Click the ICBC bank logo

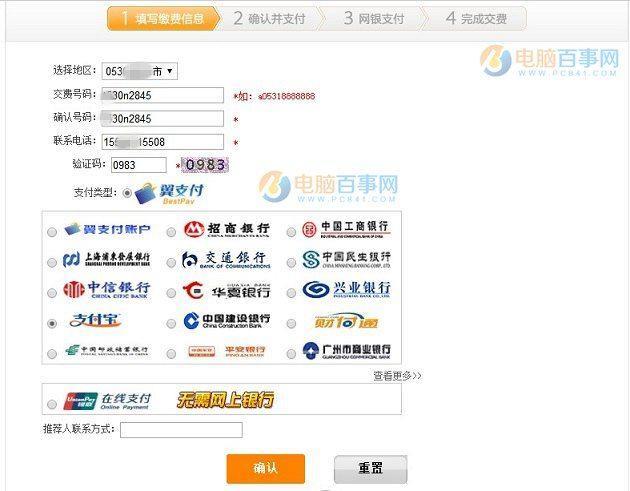pyautogui.click(x=346, y=230)
